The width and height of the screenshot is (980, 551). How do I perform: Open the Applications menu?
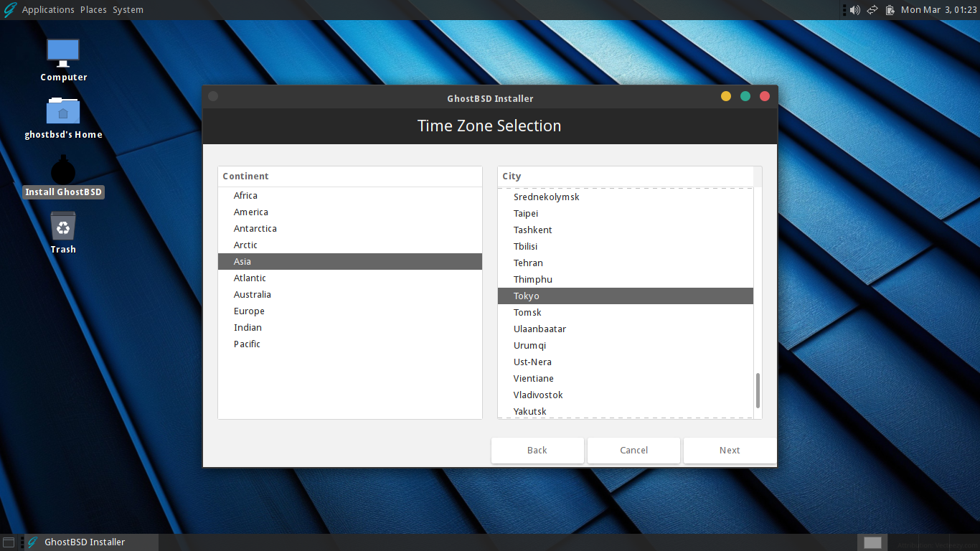coord(48,10)
